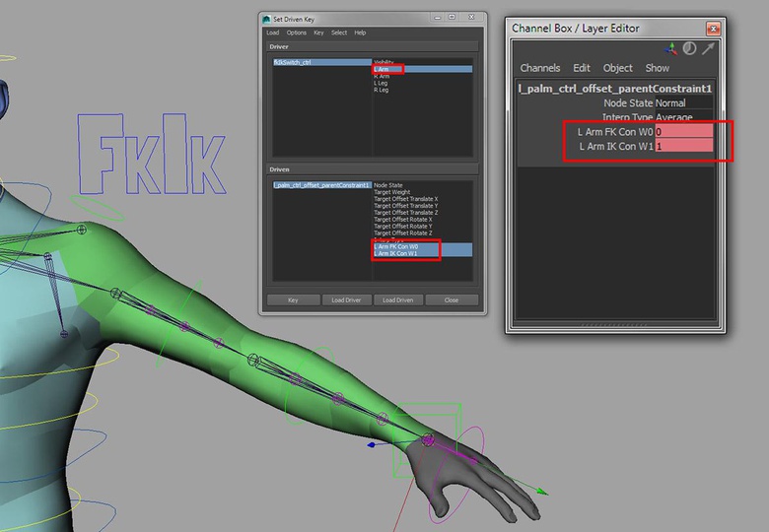The image size is (769, 532).
Task: Click the Maya icon in Set Driven Key title bar
Action: (266, 19)
